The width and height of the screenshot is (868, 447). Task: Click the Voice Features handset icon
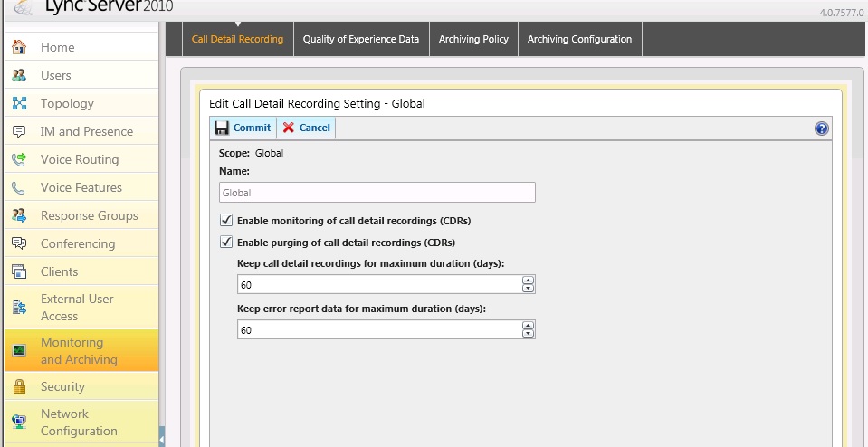point(18,188)
